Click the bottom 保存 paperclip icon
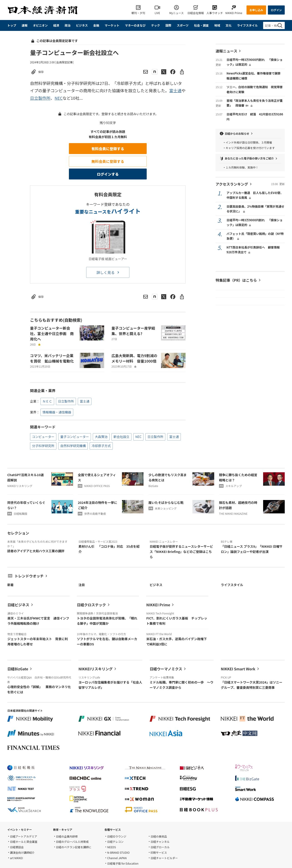This screenshot has width=292, height=868. (x=33, y=297)
